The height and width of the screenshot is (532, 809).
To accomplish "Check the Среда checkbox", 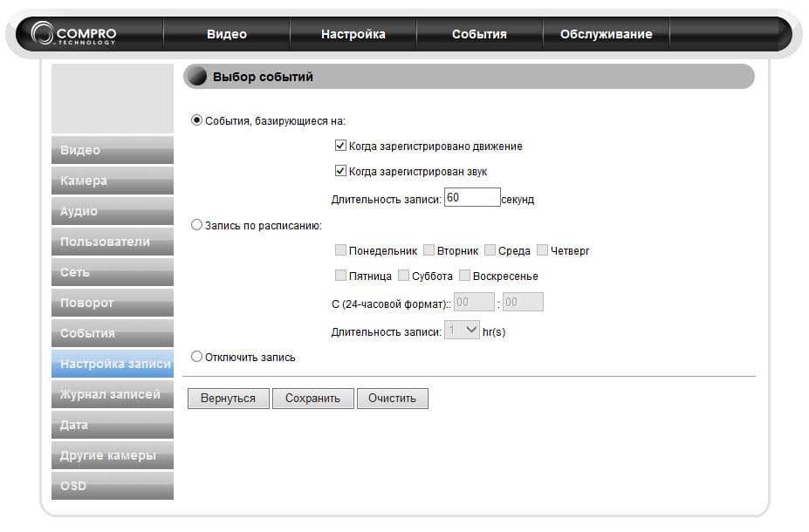I will pos(490,250).
